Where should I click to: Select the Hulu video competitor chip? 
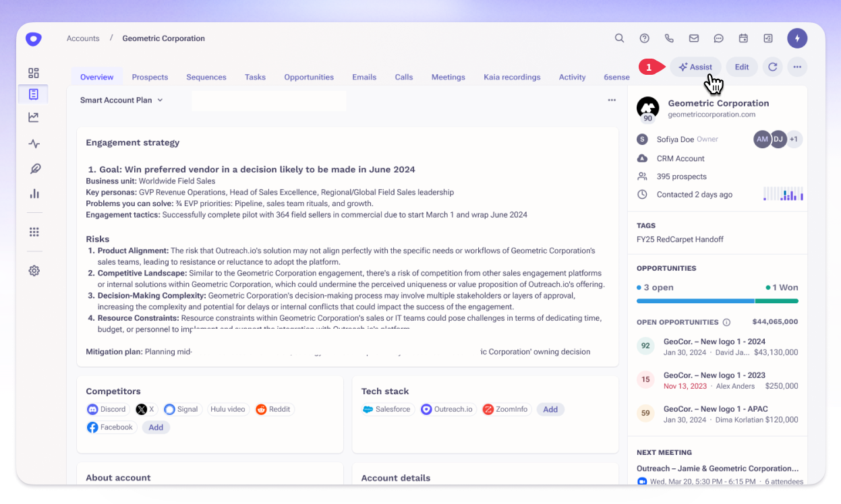(228, 409)
